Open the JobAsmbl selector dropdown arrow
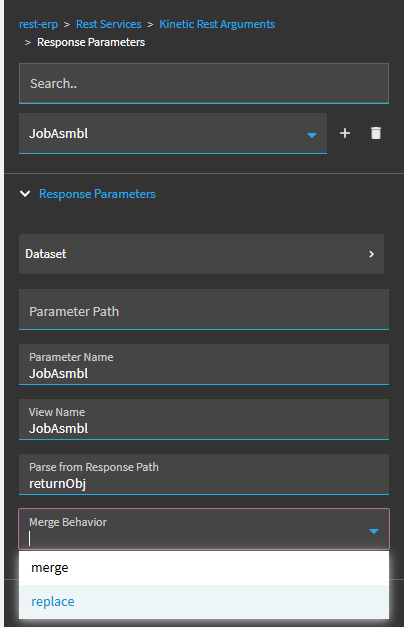 312,135
